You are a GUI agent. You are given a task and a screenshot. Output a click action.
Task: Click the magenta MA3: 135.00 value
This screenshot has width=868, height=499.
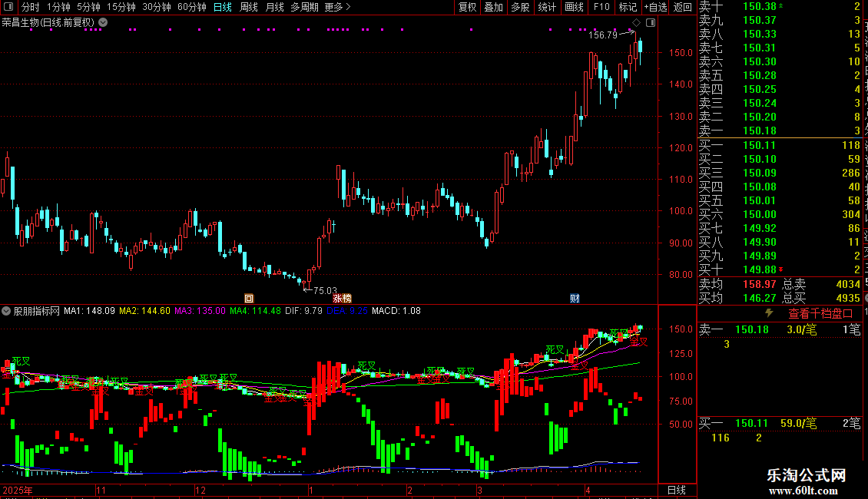tap(200, 311)
